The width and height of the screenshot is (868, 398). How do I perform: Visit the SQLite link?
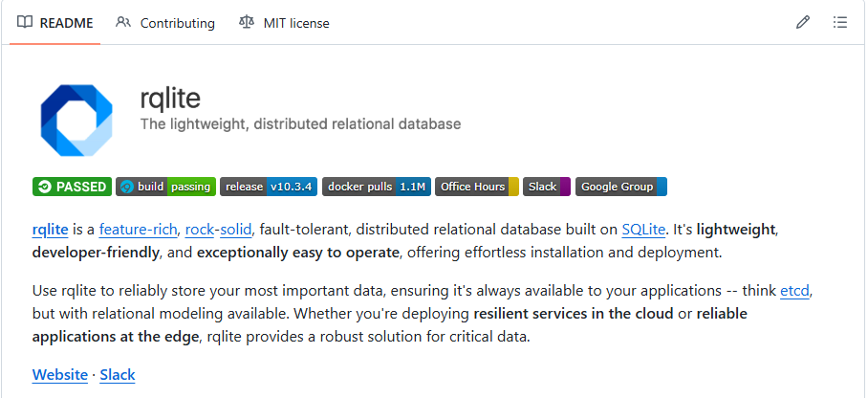pyautogui.click(x=643, y=229)
